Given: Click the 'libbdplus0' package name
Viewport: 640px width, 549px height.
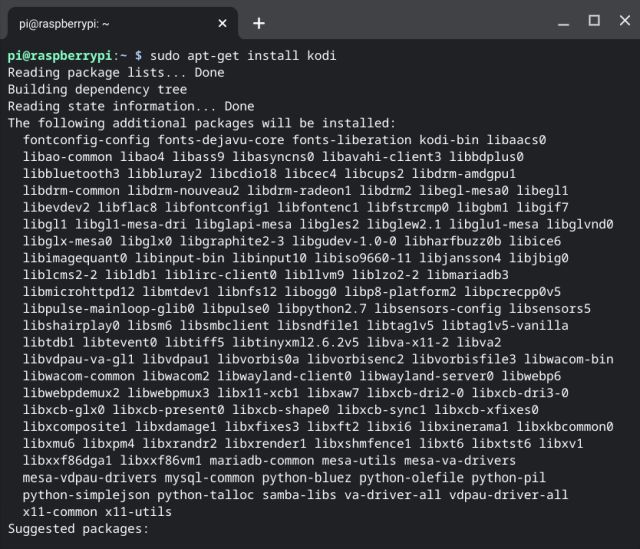Looking at the screenshot, I should (x=486, y=157).
